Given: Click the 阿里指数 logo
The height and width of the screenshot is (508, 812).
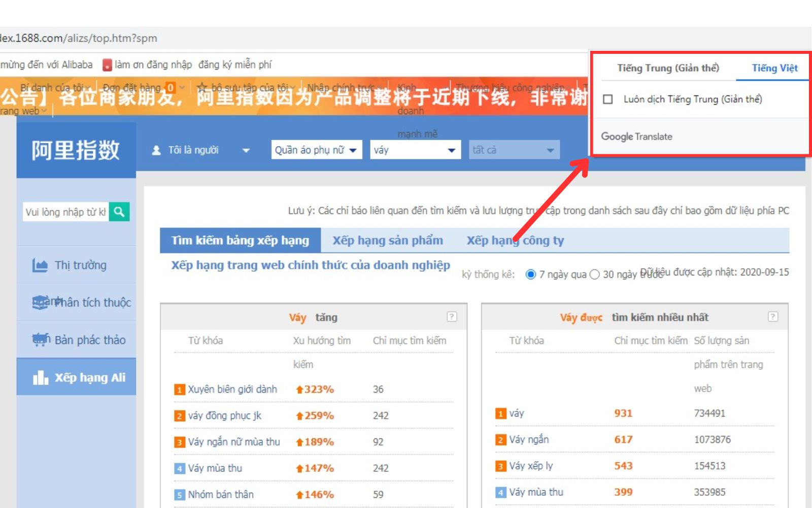Looking at the screenshot, I should [76, 150].
